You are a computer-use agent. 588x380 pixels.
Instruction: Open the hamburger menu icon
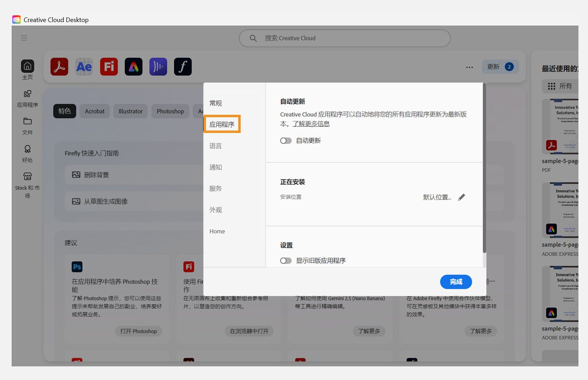(24, 38)
